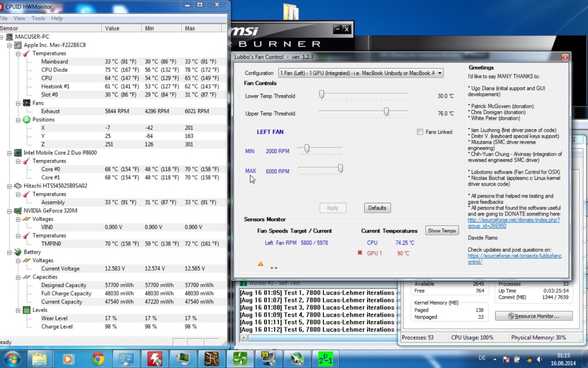Click the Apple Inc. motherboard icon
Screen dimensions: 588x368
[x=18, y=45]
